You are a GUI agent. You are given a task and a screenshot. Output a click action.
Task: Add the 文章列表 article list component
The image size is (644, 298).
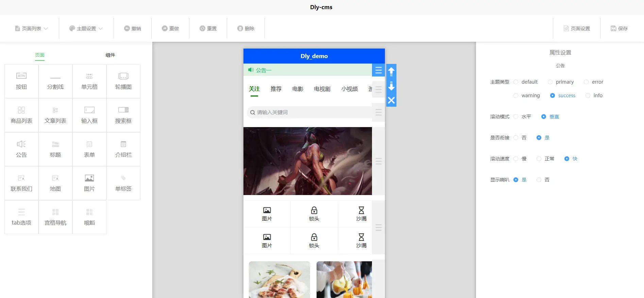55,115
